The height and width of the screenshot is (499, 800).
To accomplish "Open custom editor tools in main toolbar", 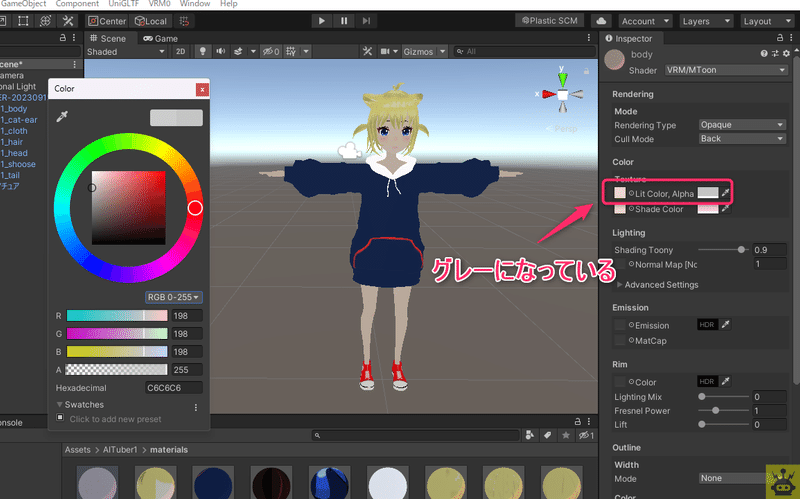I will (x=68, y=21).
